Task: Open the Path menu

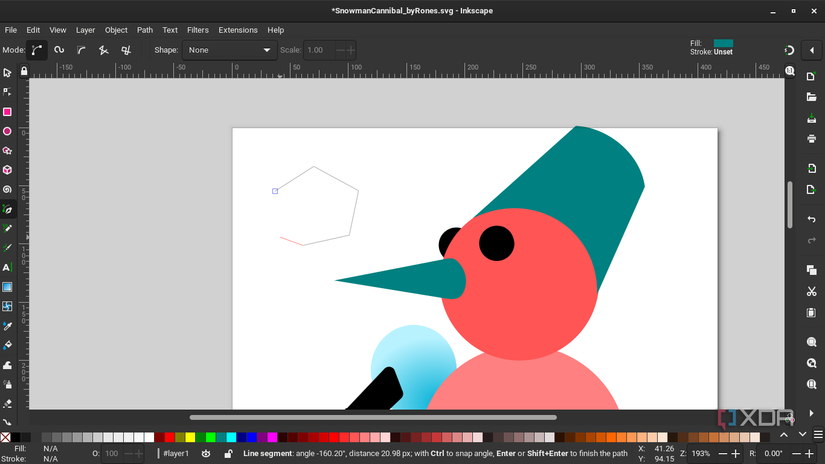Action: coord(145,30)
